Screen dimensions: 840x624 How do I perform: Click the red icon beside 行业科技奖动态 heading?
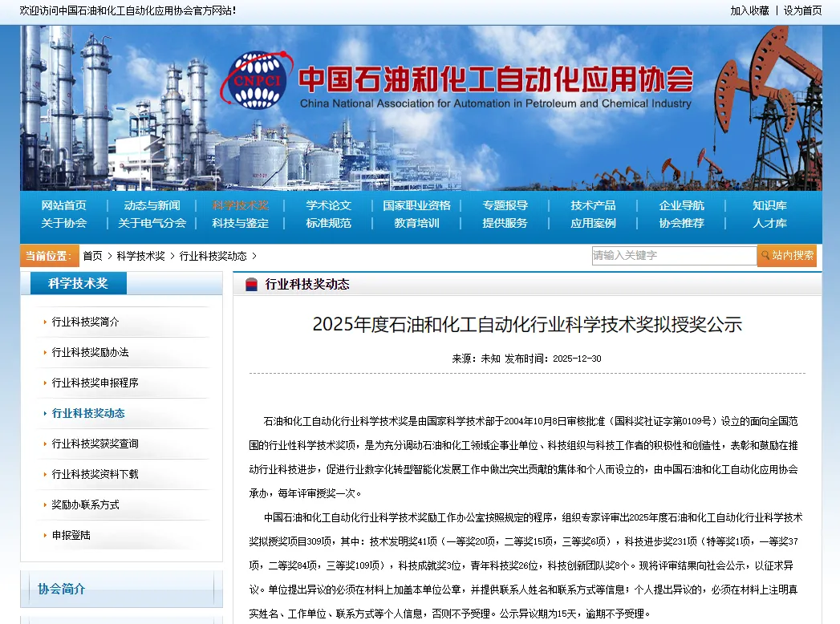(x=251, y=285)
